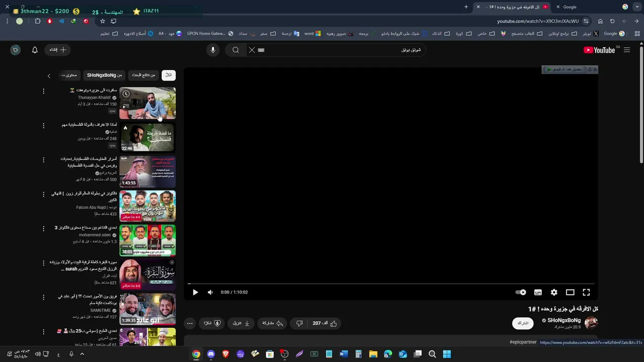Viewport: 644px width, 362px height.
Task: Open the ترجمة translate bookmark
Action: (x=290, y=34)
